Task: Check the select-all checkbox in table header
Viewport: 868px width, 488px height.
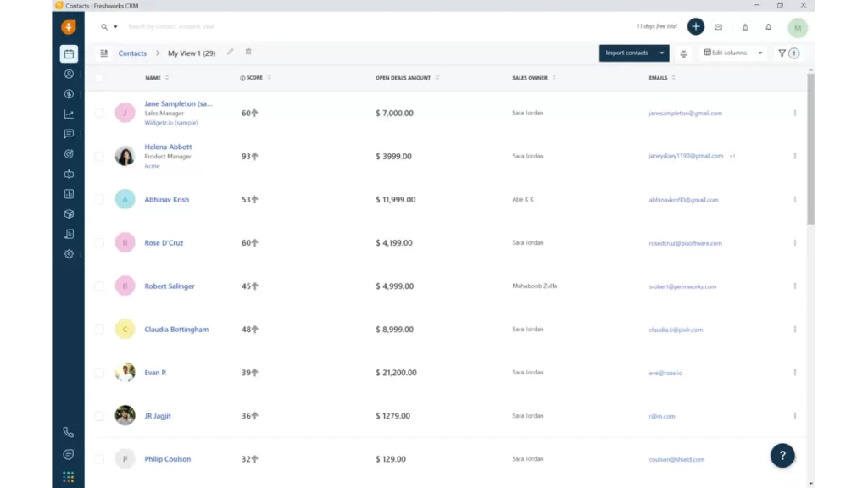Action: point(98,77)
